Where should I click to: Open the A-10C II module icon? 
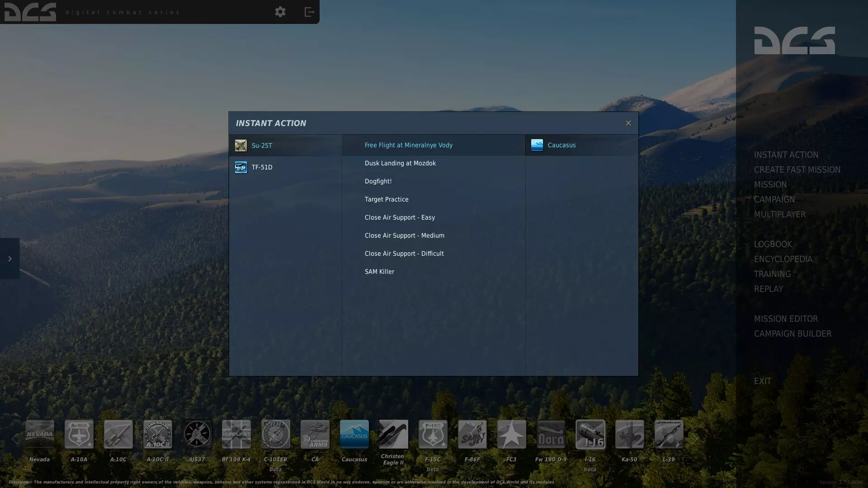158,434
